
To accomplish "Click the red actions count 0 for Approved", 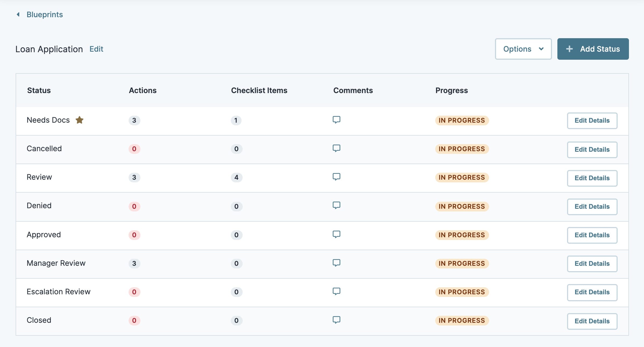I will (134, 235).
